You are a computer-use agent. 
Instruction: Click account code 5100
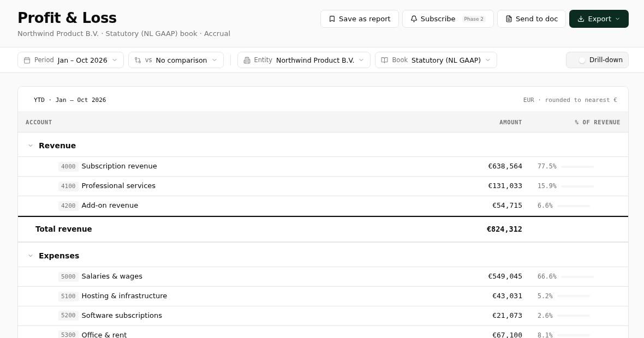68,297
